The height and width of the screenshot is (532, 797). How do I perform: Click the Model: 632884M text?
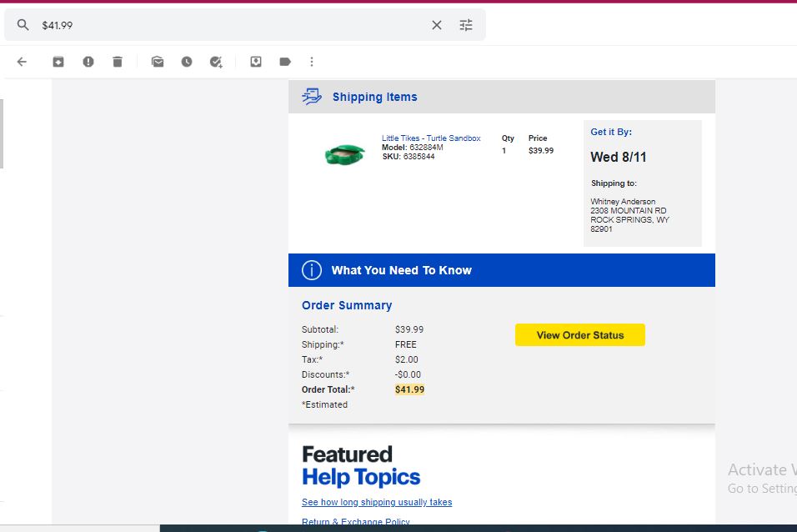[412, 147]
